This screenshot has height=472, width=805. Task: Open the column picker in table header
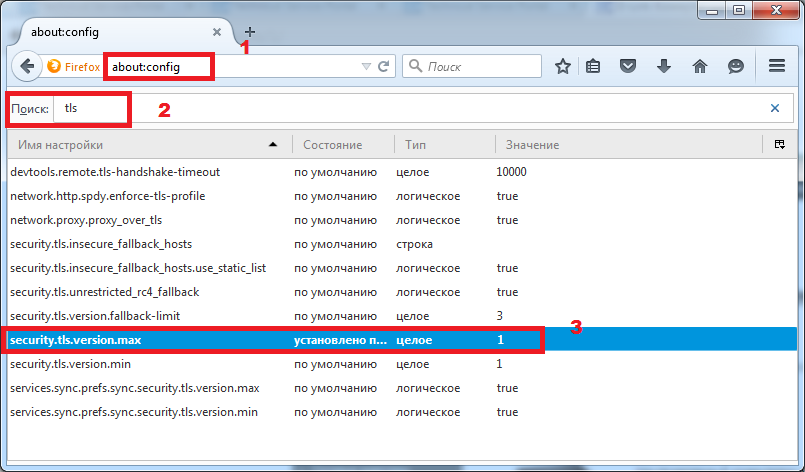[779, 145]
